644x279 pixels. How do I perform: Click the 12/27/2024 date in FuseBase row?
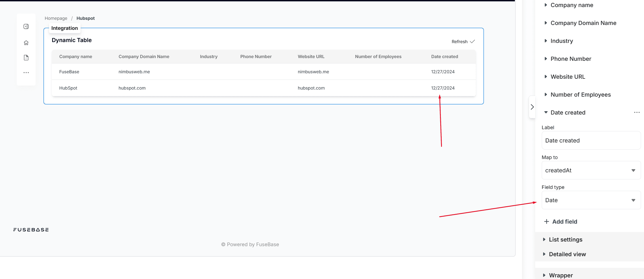point(443,72)
